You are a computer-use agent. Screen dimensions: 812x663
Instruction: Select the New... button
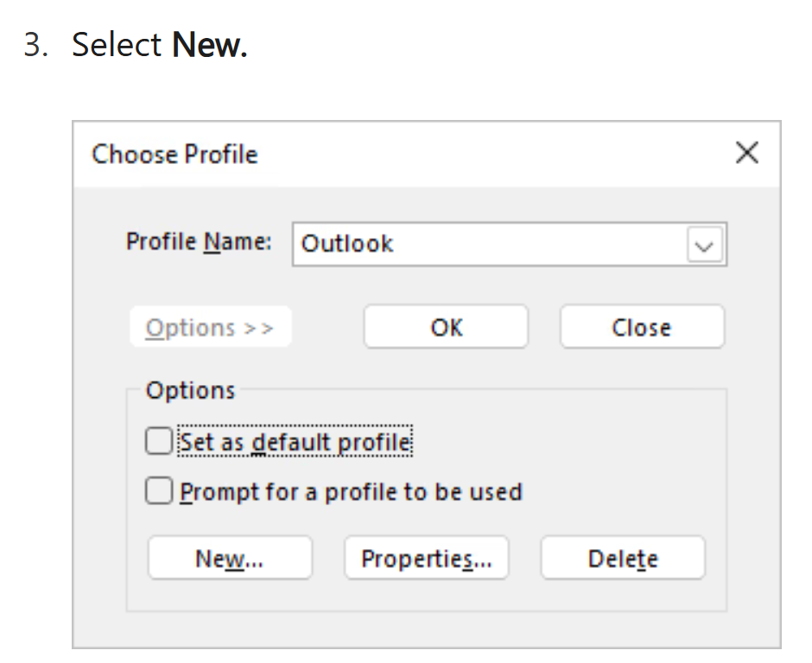click(x=230, y=559)
